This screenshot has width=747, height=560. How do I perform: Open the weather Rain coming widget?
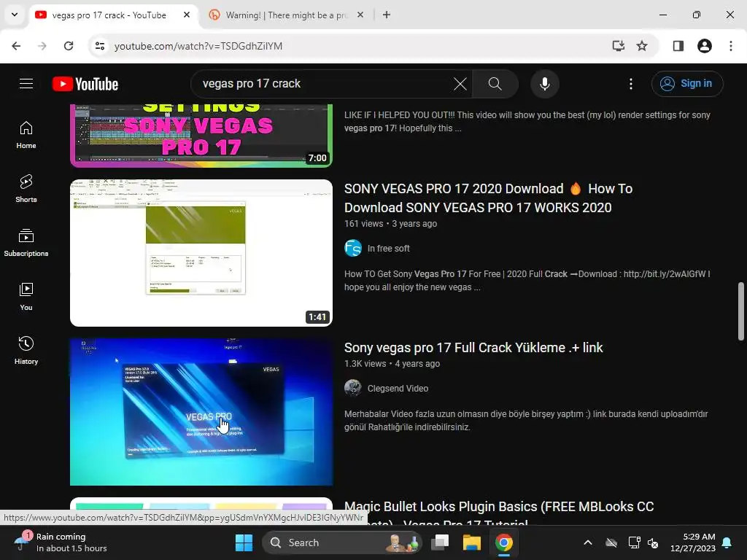(61, 542)
